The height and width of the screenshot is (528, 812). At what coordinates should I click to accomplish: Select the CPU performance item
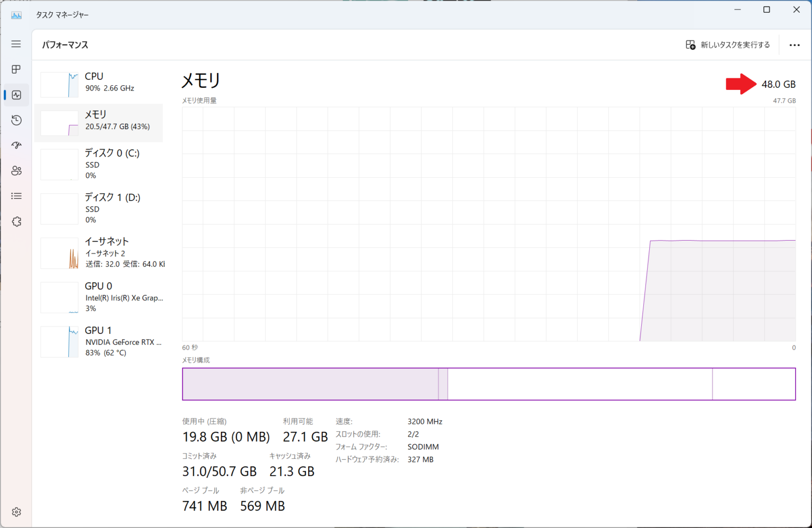point(100,83)
